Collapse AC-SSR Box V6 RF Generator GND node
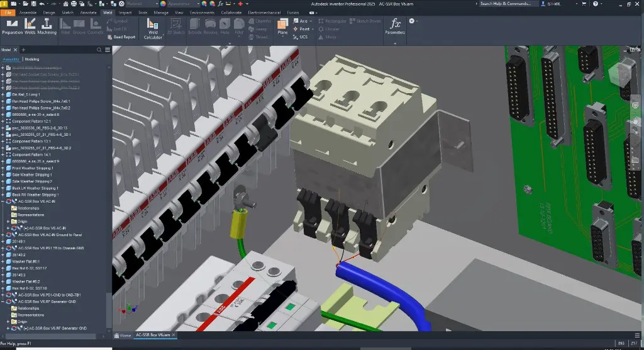 point(3,302)
